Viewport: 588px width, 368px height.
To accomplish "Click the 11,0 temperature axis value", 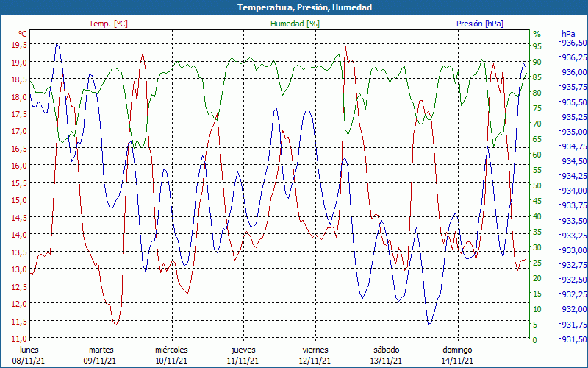I will click(20, 339).
